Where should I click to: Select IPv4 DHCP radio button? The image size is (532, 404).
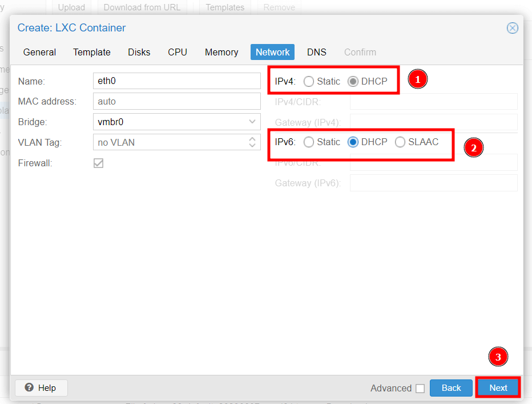coord(353,81)
